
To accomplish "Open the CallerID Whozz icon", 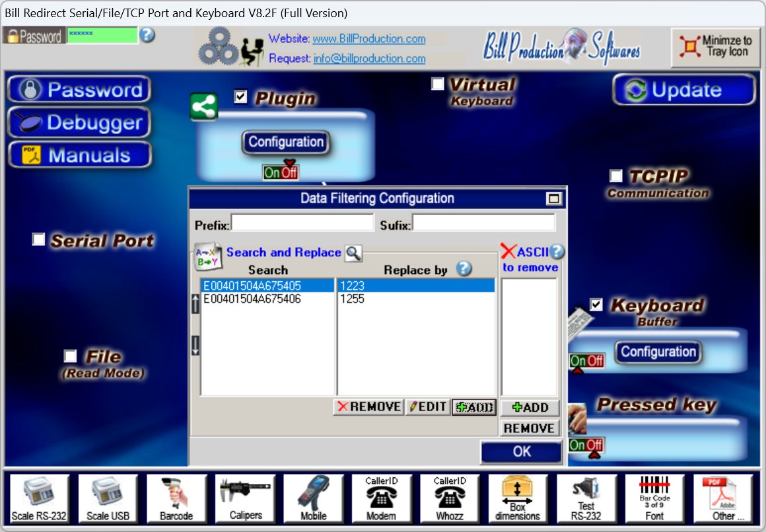I will tap(450, 498).
